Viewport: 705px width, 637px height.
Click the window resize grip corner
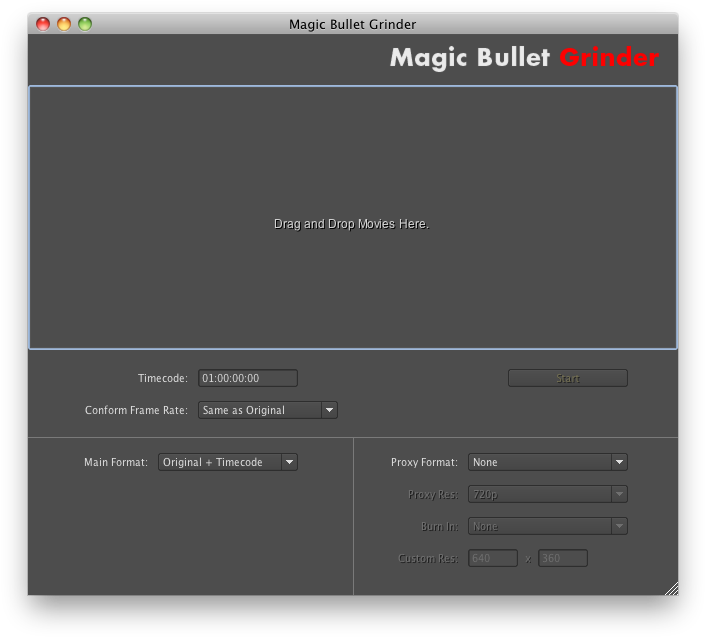click(672, 589)
